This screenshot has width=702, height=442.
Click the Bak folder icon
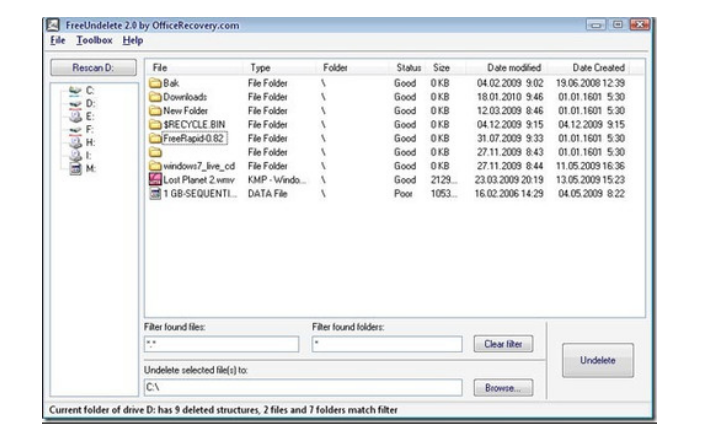tap(155, 83)
